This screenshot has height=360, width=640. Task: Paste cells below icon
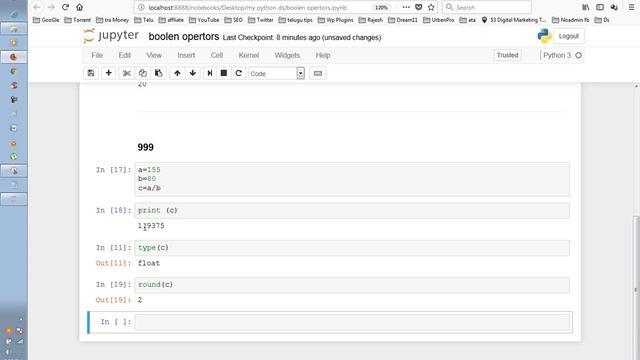158,73
